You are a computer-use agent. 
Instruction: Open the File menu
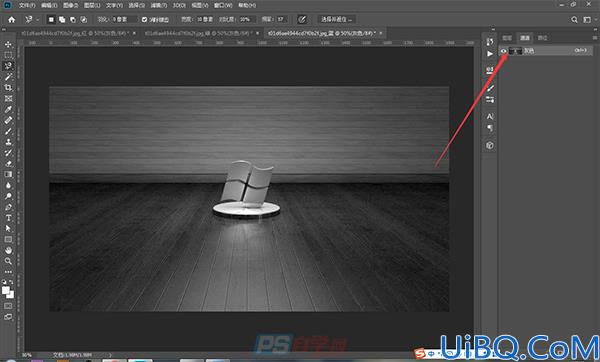27,5
